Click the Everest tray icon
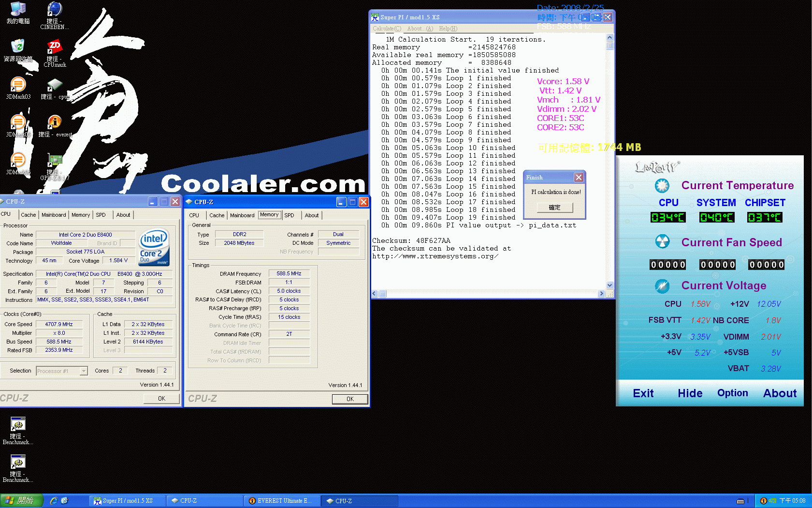 click(x=763, y=501)
